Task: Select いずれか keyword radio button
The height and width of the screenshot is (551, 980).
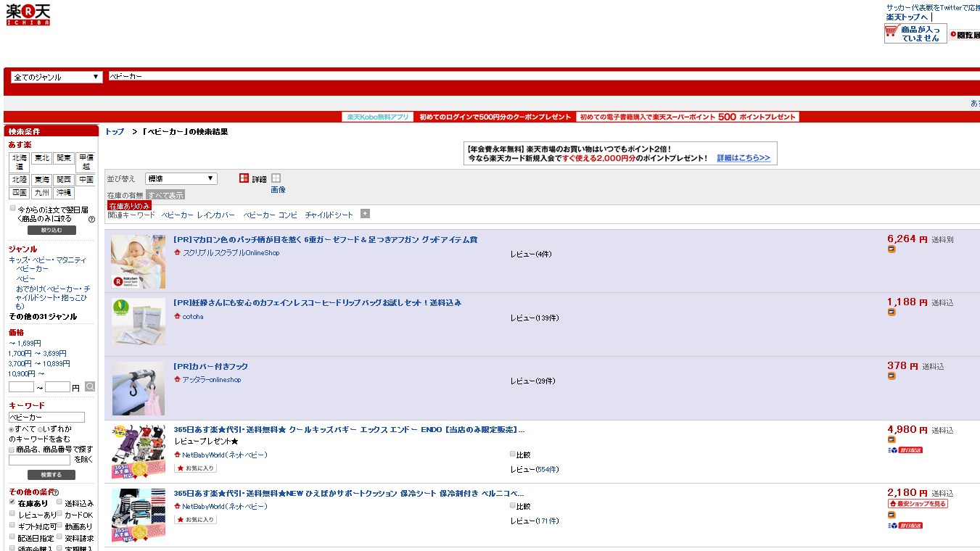Action: [41, 428]
